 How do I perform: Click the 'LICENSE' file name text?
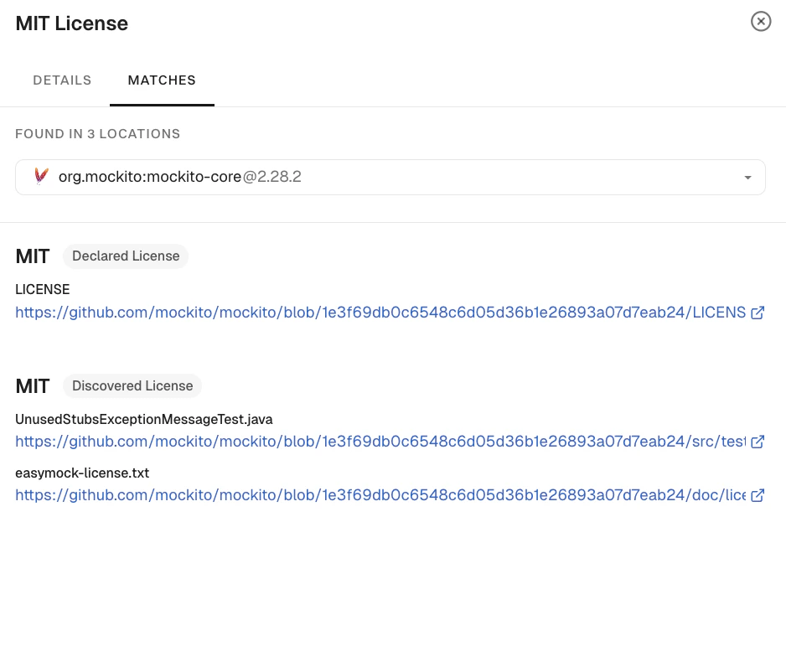pyautogui.click(x=43, y=290)
